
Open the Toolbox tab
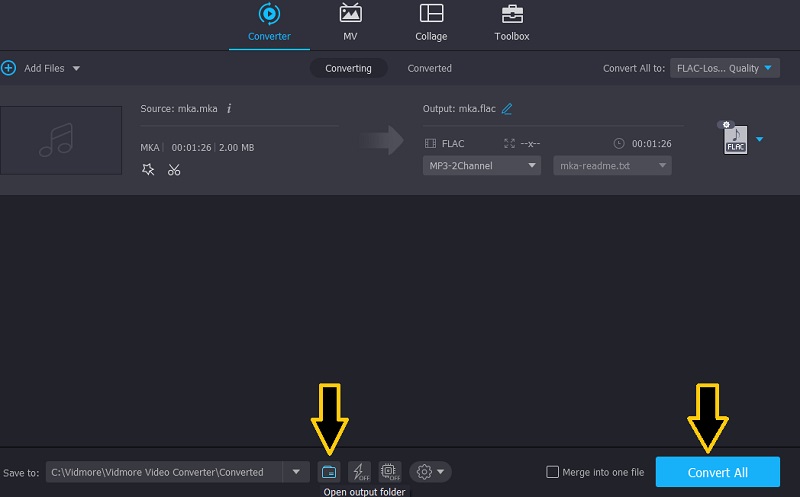(512, 24)
